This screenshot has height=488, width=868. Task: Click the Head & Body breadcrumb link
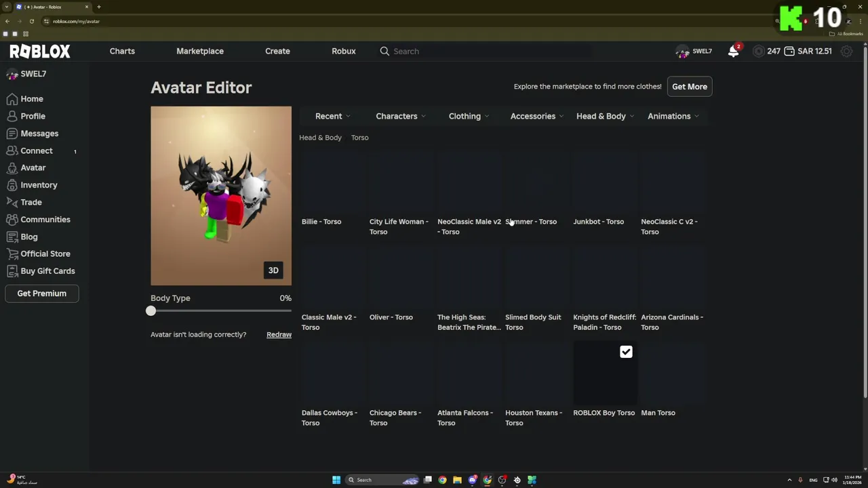pyautogui.click(x=320, y=138)
